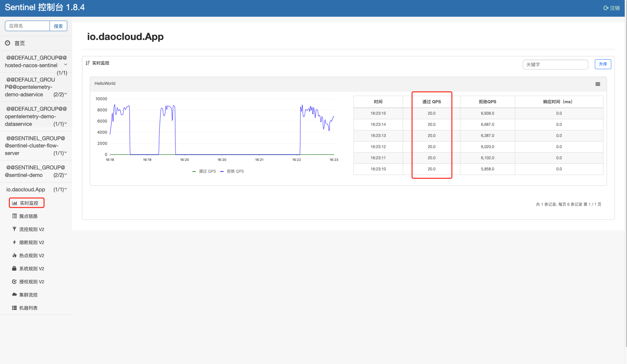Screen dimensions: 627x364
Task: Select the lightning icon for 熔断规则 V2
Action: tap(14, 242)
